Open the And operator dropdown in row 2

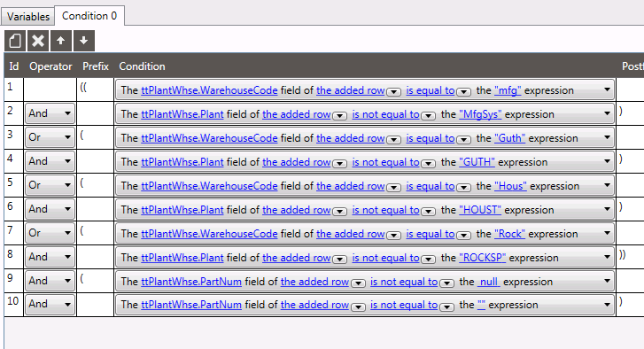[x=50, y=113]
